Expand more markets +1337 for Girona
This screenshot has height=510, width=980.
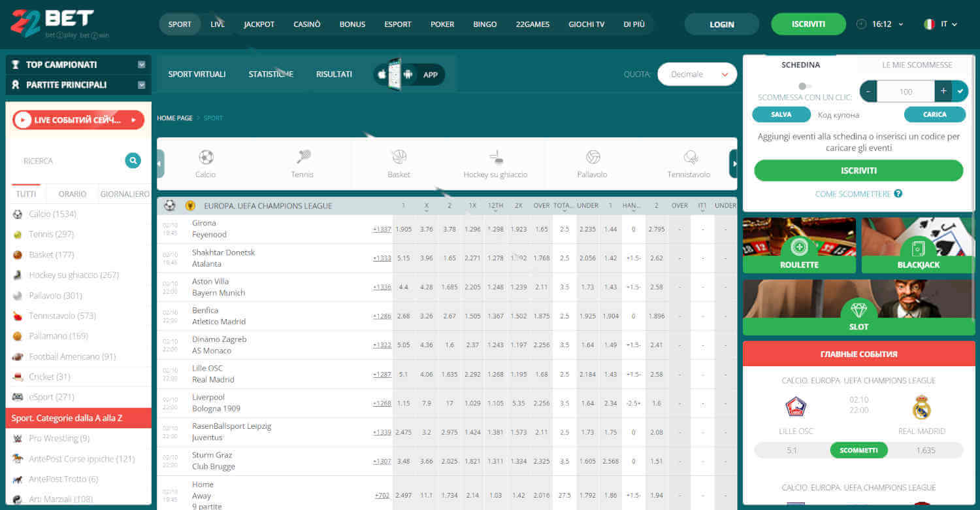pyautogui.click(x=382, y=229)
